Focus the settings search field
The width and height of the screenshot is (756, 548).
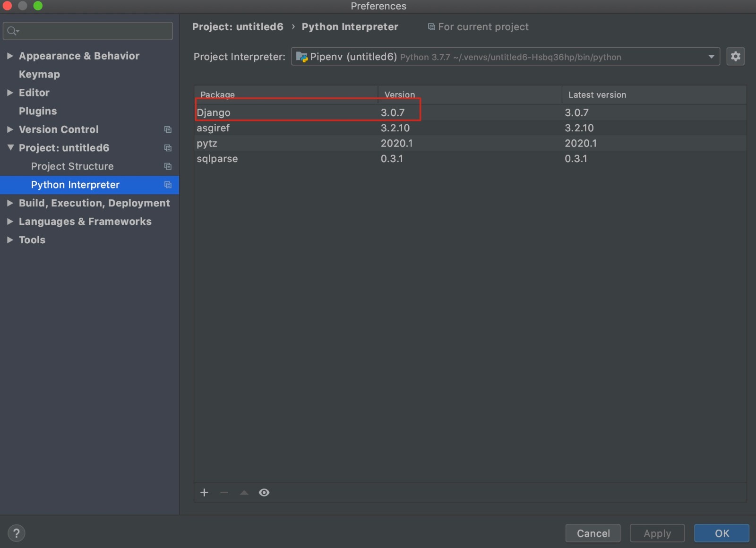88,31
